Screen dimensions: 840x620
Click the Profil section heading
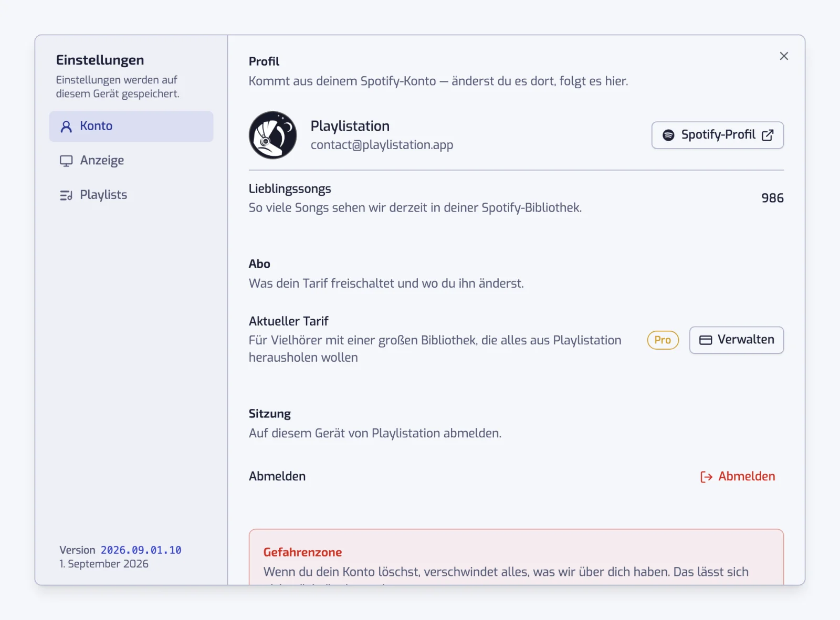[x=264, y=61]
